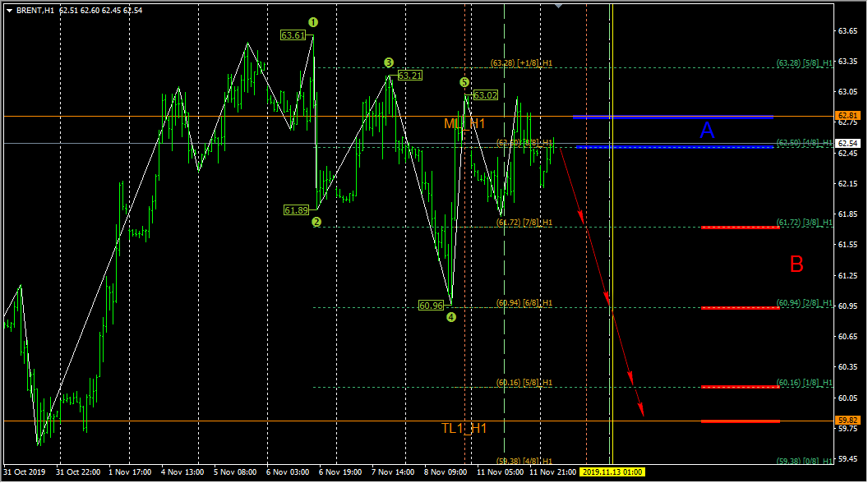This screenshot has height=483, width=868.
Task: Select wave marker circle number 3
Action: pos(389,62)
